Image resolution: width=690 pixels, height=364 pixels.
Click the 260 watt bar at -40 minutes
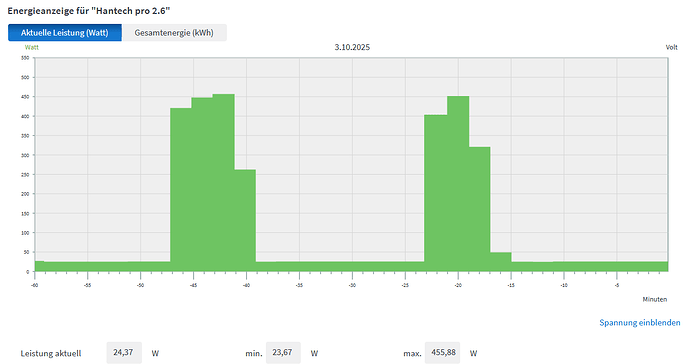(x=245, y=220)
